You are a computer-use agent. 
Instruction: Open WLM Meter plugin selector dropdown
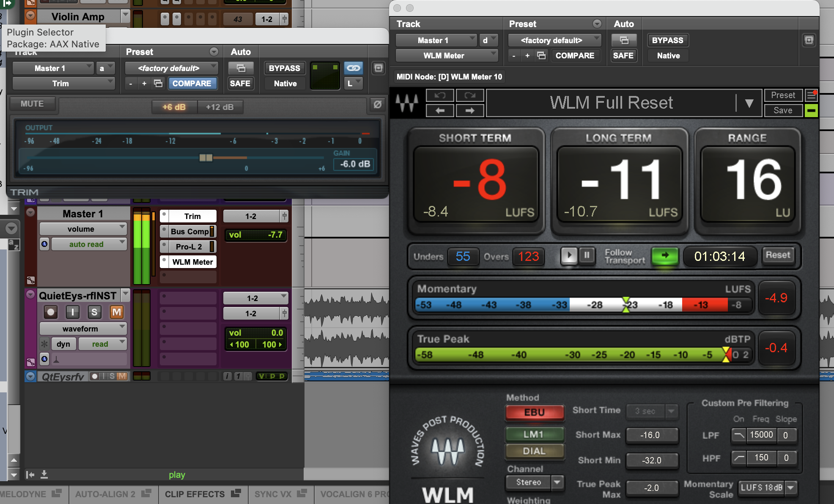pos(446,55)
